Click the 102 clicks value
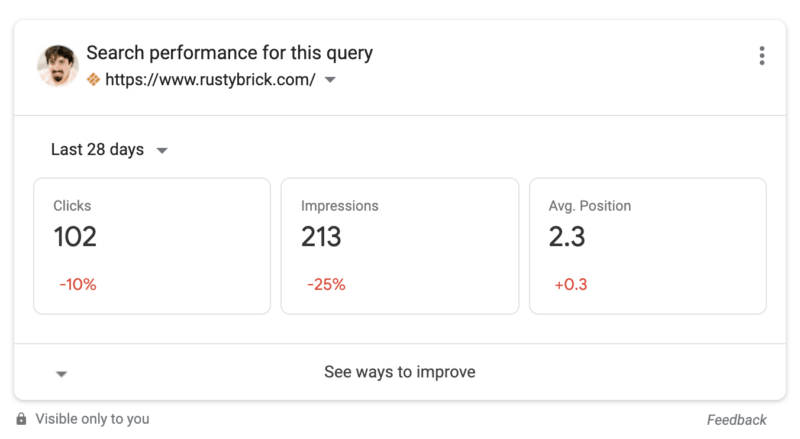This screenshot has height=439, width=800. tap(75, 237)
